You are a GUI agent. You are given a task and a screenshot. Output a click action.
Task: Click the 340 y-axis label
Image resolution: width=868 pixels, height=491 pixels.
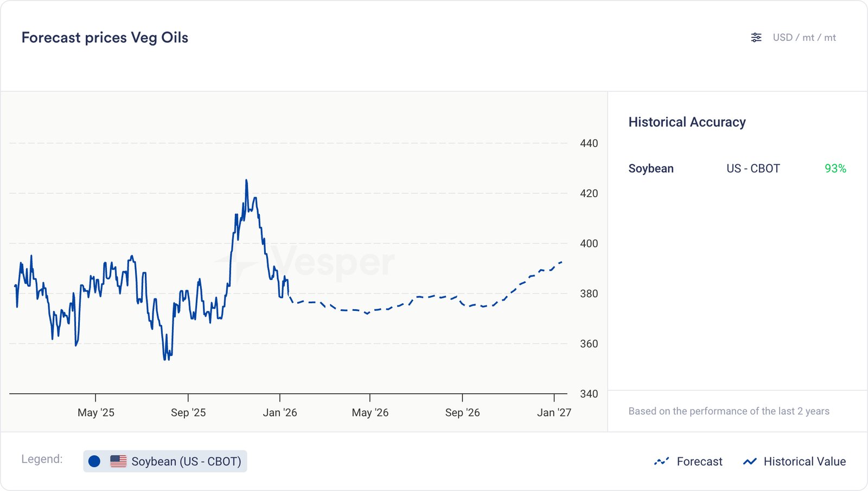[589, 394]
